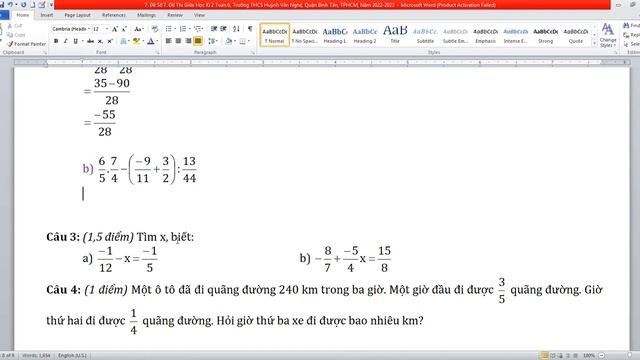This screenshot has height=360, width=640.
Task: Apply the Heading 1 style
Action: coord(335,35)
